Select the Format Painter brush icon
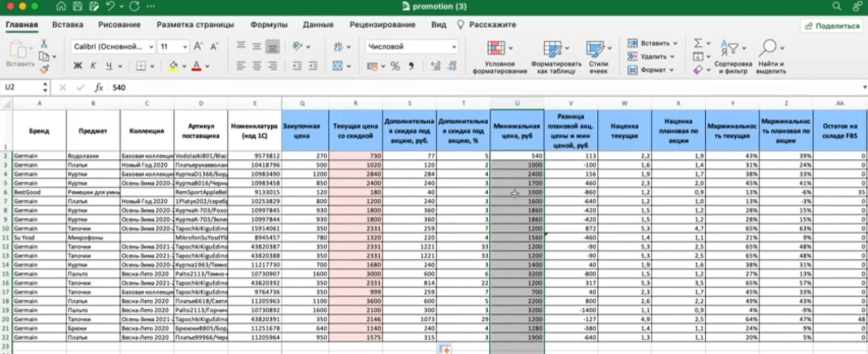Viewport: 868px width, 354px height. [44, 69]
